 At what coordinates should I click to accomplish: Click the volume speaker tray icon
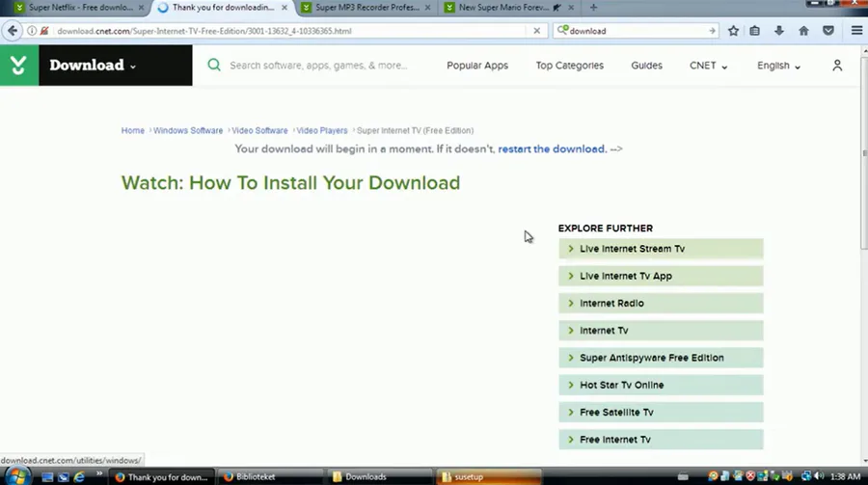(819, 476)
